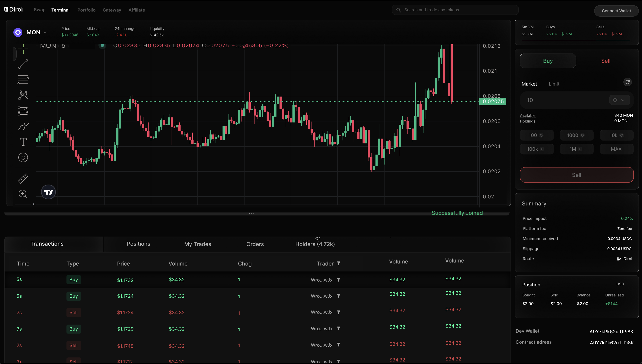Image resolution: width=642 pixels, height=364 pixels.
Task: Switch order side to Sell toggle
Action: [606, 61]
